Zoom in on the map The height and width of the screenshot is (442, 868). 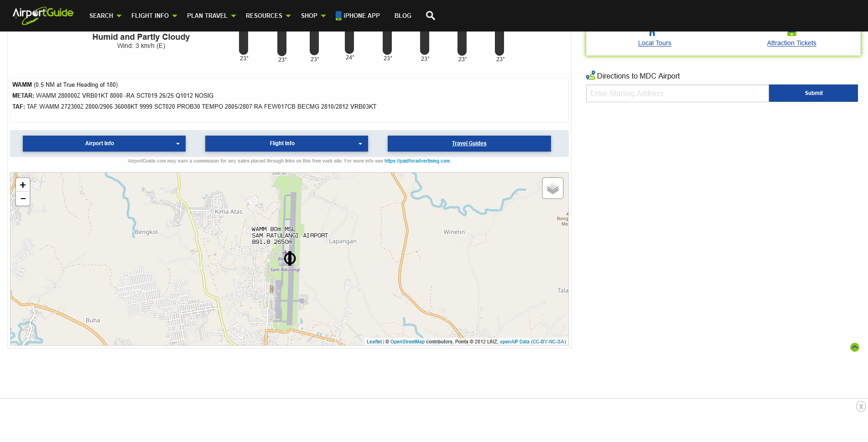click(x=23, y=185)
